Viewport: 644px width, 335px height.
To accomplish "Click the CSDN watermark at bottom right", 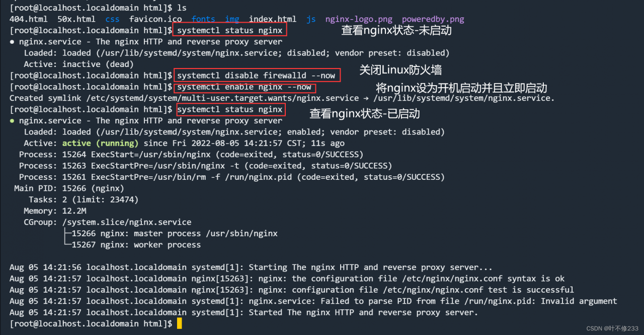I will 612,328.
